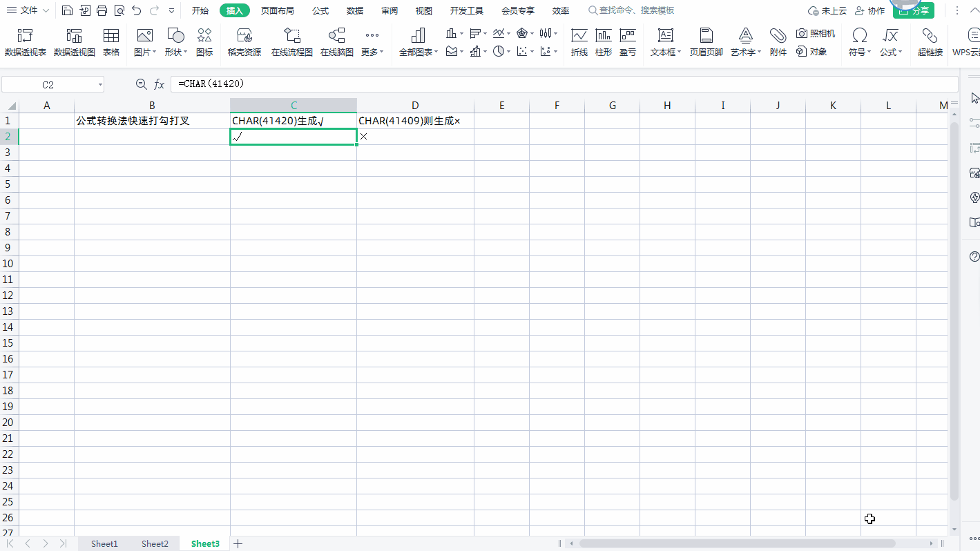Insert a text box (文本框)
The image size is (980, 551).
click(666, 42)
